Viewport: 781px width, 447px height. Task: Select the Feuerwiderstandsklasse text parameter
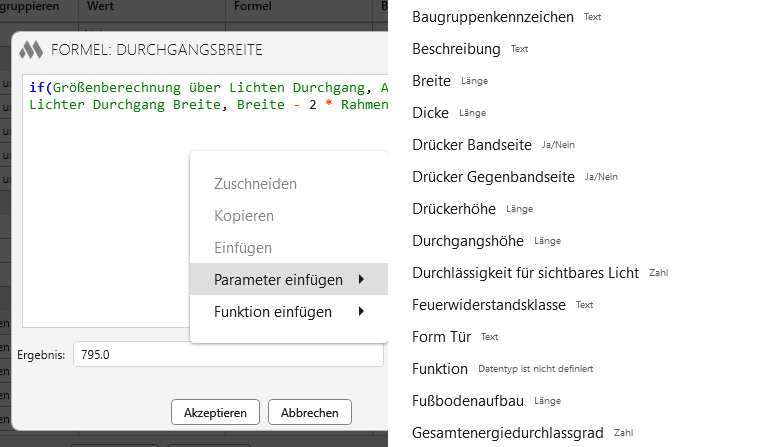pyautogui.click(x=489, y=305)
